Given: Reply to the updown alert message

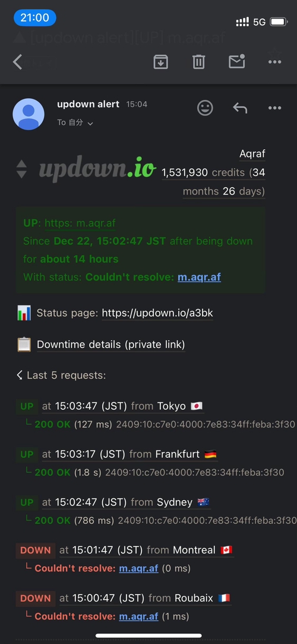Looking at the screenshot, I should click(x=240, y=108).
